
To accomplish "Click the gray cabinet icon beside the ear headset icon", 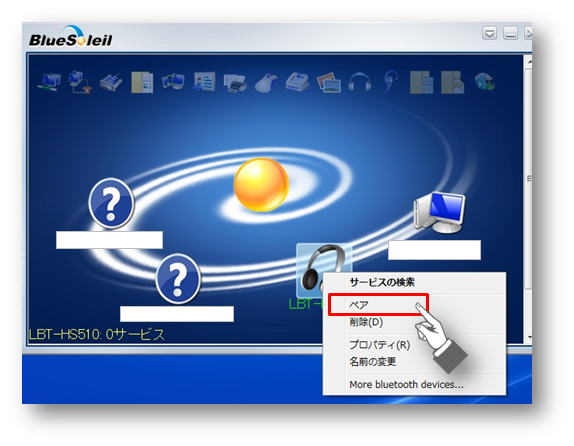I will pyautogui.click(x=421, y=82).
